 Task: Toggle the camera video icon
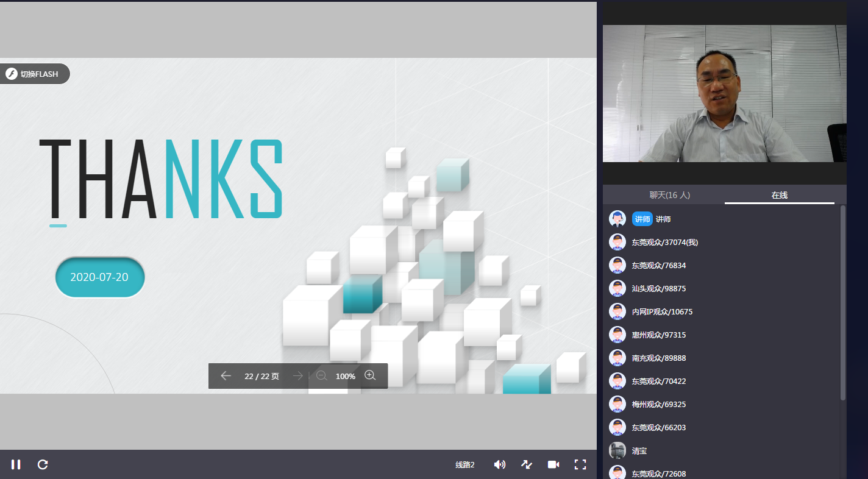[x=553, y=464]
